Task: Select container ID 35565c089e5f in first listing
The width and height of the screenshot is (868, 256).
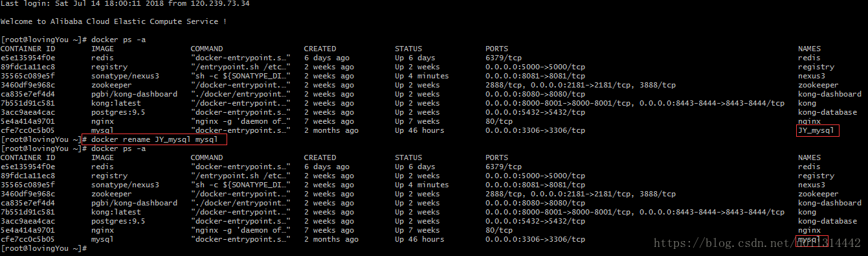Action: (28, 76)
